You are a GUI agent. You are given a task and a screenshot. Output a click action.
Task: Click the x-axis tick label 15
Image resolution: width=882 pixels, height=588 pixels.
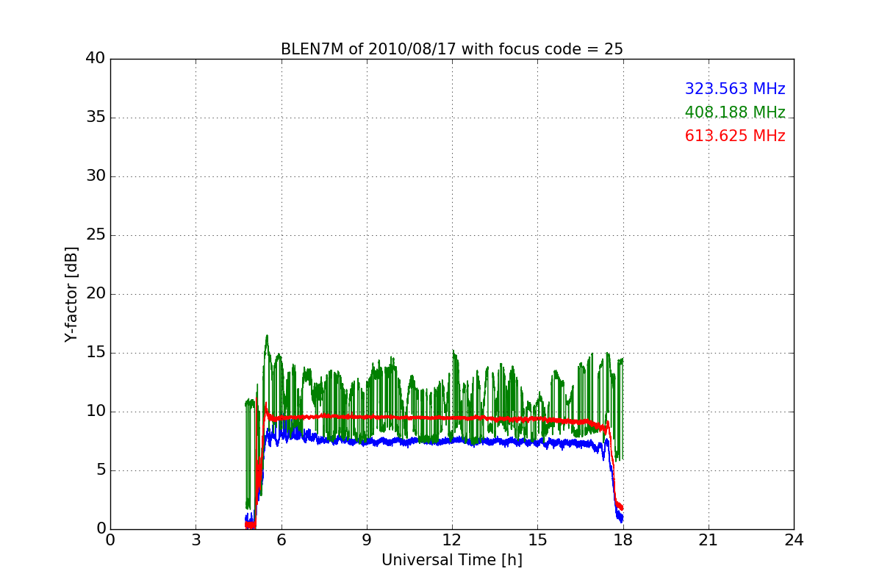[x=537, y=540]
